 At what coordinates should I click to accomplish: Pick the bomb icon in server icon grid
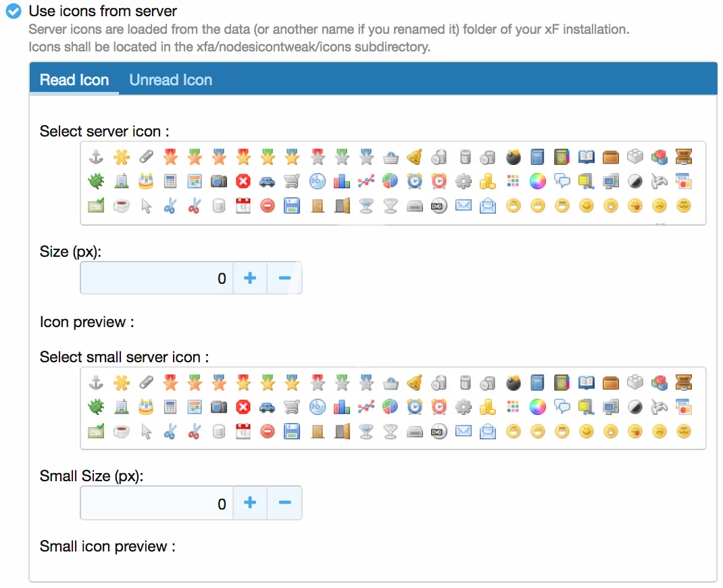click(514, 157)
